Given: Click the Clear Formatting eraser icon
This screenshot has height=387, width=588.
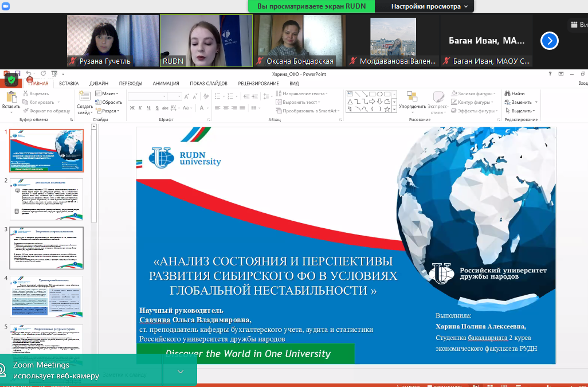Looking at the screenshot, I should click(206, 97).
